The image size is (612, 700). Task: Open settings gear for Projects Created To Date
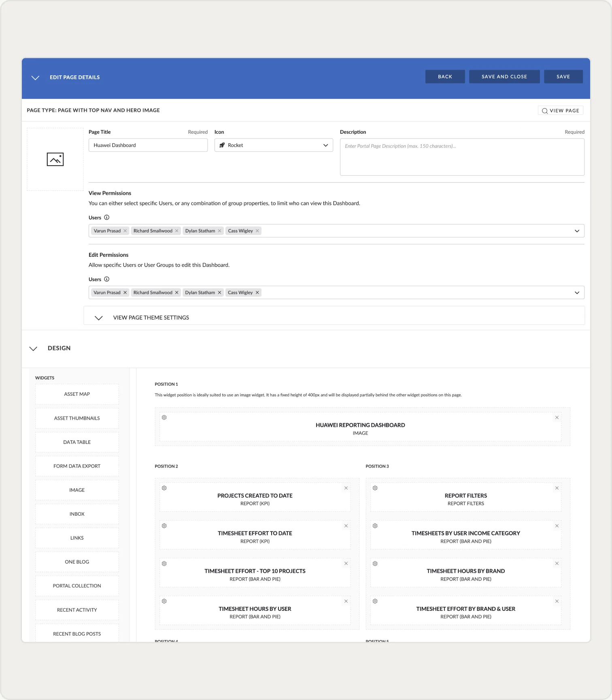point(164,488)
